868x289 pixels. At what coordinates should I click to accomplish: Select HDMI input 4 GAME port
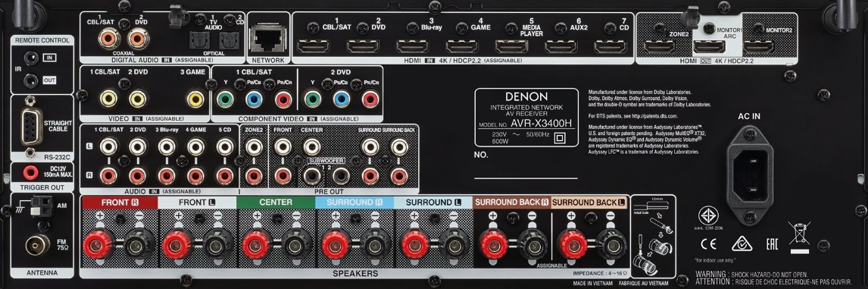click(x=462, y=46)
